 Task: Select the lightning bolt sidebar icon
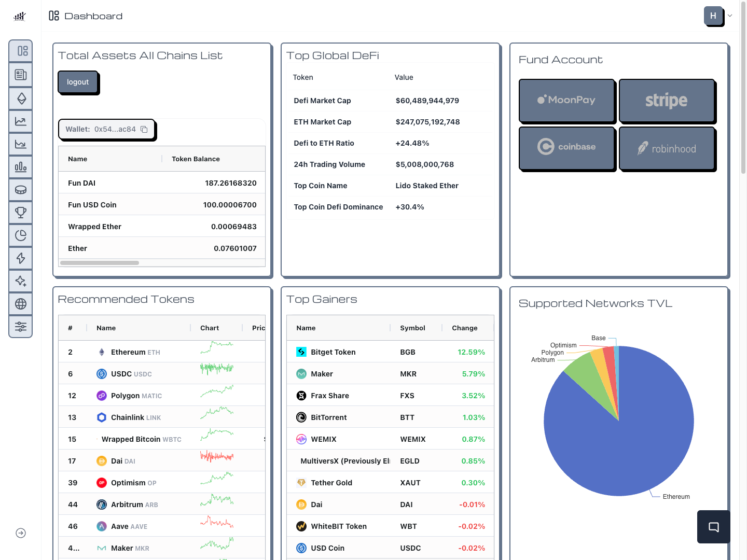[21, 258]
